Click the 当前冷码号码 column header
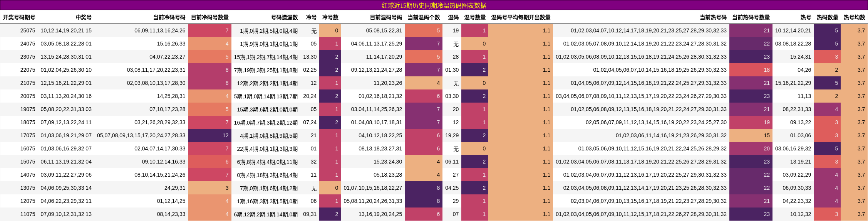The width and height of the screenshot is (868, 221). [169, 17]
